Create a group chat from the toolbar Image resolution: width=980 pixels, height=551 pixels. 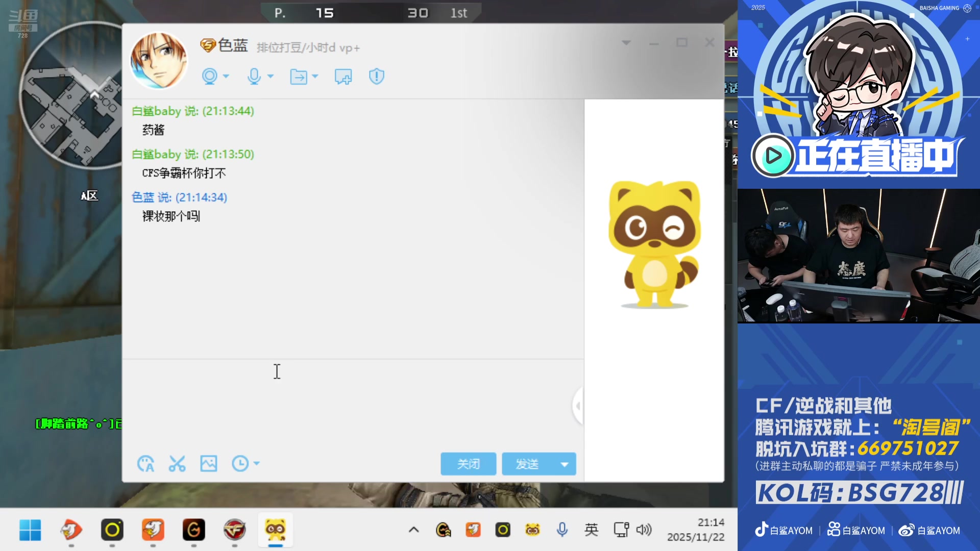[x=343, y=76]
